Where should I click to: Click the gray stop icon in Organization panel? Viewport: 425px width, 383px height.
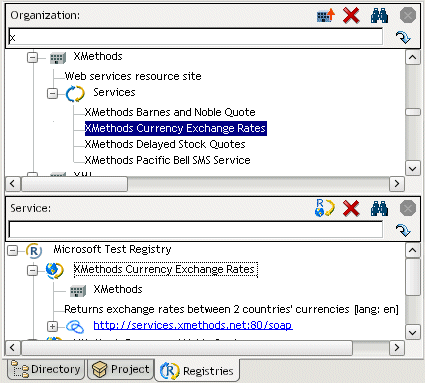tap(408, 15)
